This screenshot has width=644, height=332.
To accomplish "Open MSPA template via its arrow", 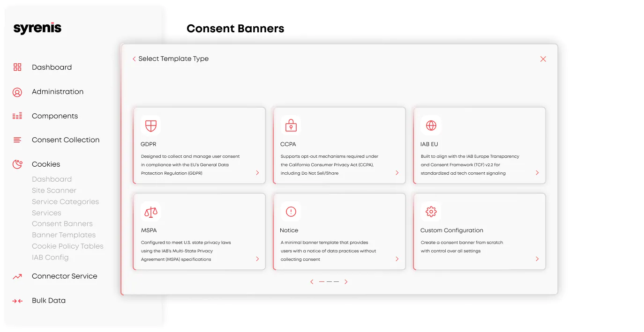I will tap(257, 259).
